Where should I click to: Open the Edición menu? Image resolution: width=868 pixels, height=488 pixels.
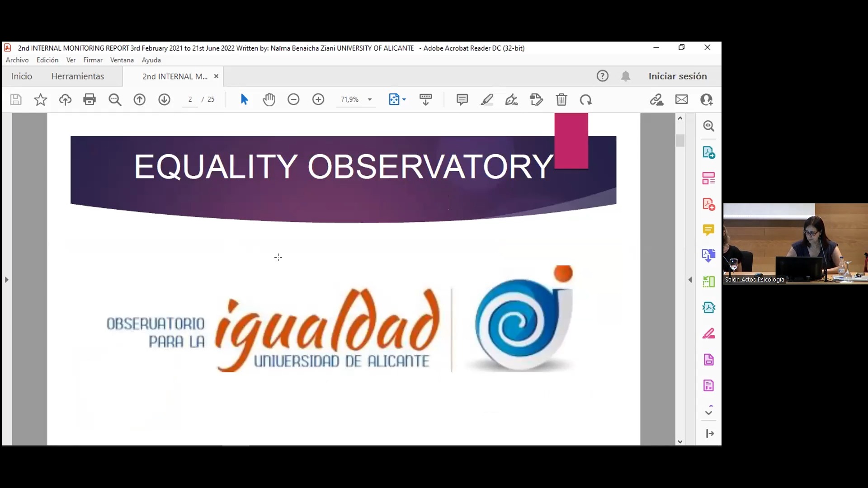click(x=47, y=60)
